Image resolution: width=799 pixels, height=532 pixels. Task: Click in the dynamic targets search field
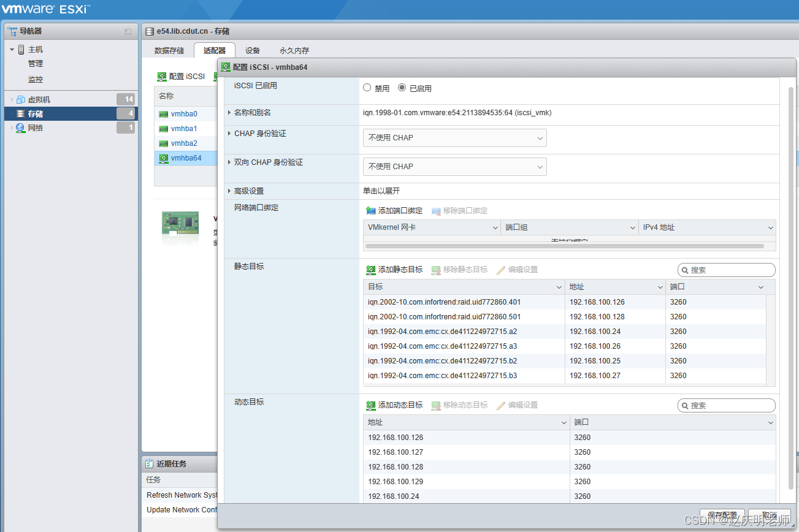pos(727,405)
